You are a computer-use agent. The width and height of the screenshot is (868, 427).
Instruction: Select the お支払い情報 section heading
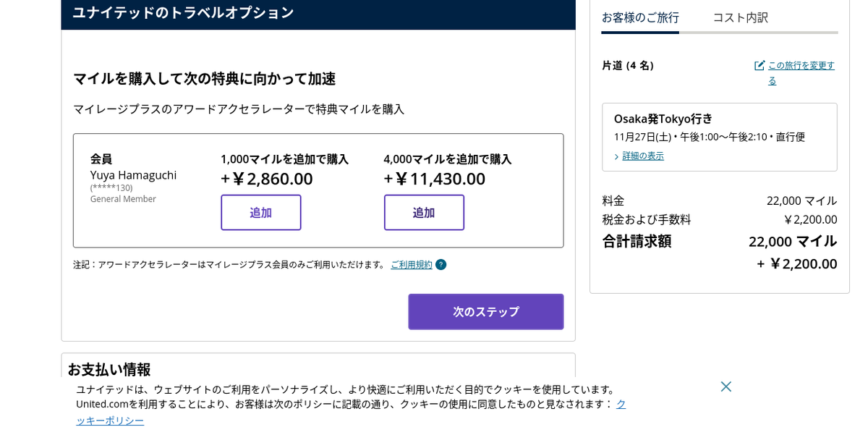click(x=109, y=369)
